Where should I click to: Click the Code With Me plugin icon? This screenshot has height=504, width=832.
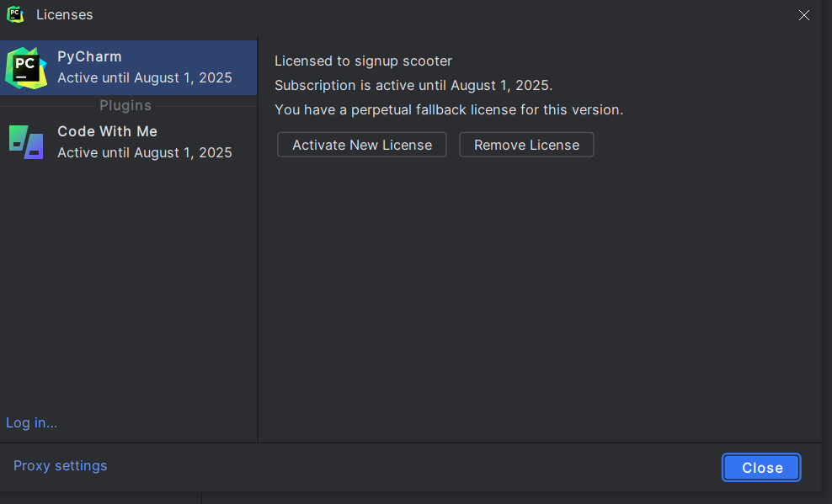pyautogui.click(x=26, y=142)
